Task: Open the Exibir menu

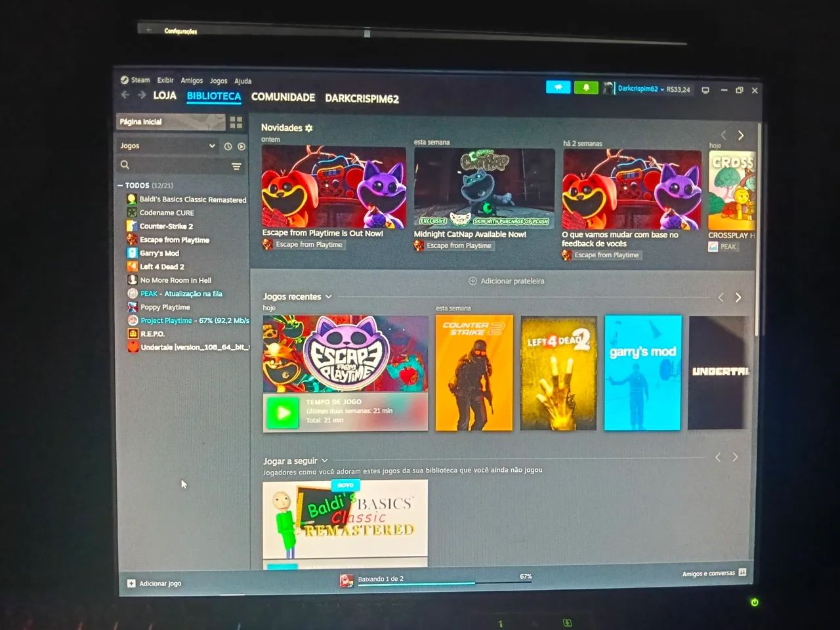Action: point(165,80)
